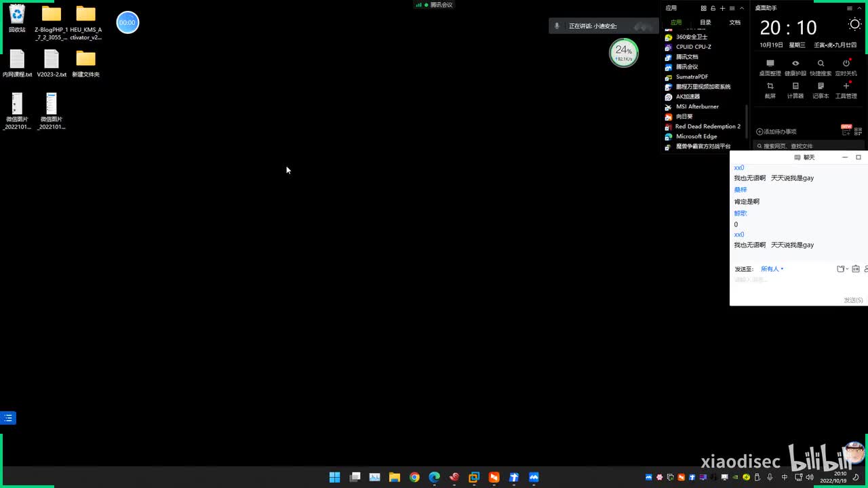Open SumatraPDF from the app list
The width and height of the screenshot is (868, 488).
pyautogui.click(x=686, y=77)
